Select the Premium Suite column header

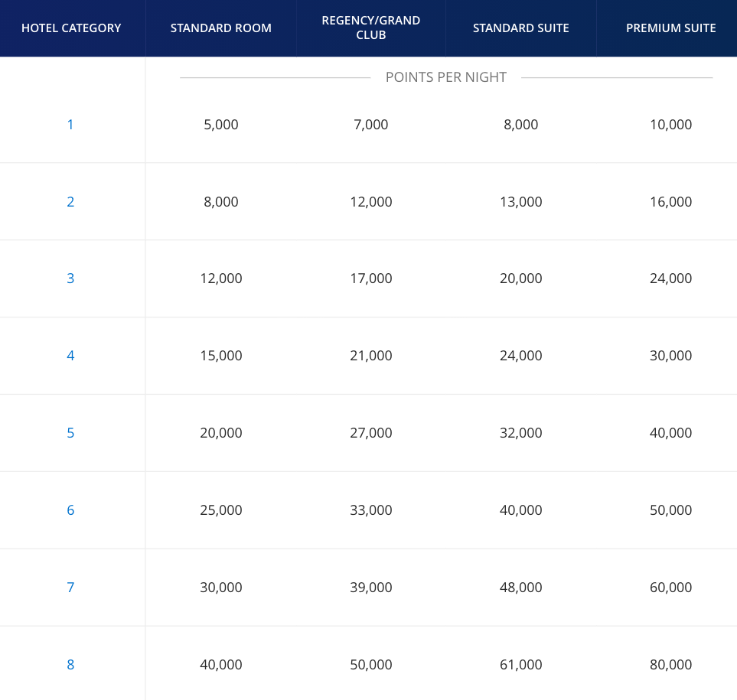click(x=670, y=28)
